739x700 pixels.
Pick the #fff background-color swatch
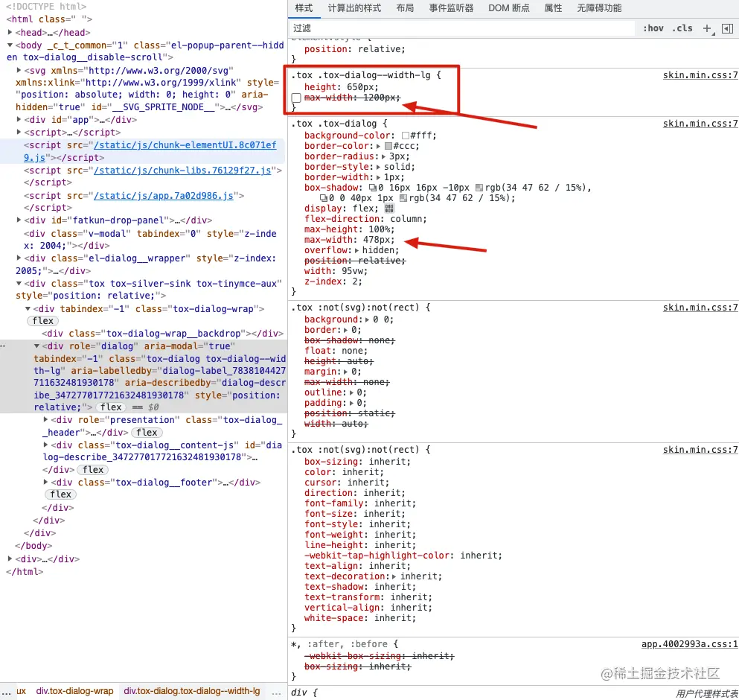click(405, 136)
